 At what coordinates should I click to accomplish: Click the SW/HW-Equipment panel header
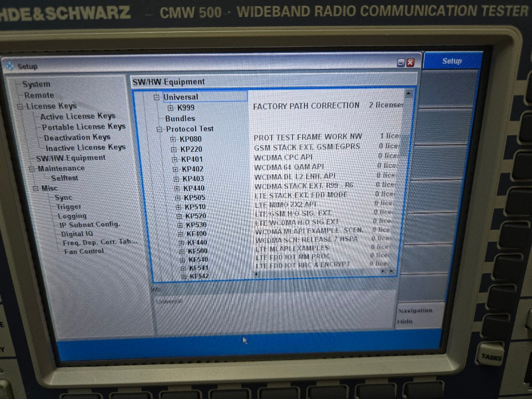274,82
